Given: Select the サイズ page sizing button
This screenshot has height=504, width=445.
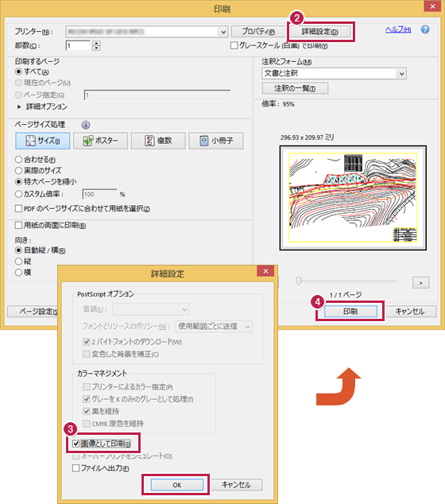Looking at the screenshot, I should tap(42, 141).
